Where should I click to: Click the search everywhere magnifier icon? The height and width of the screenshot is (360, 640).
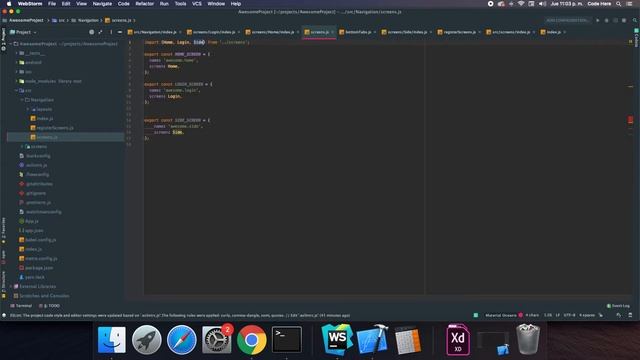[x=635, y=20]
